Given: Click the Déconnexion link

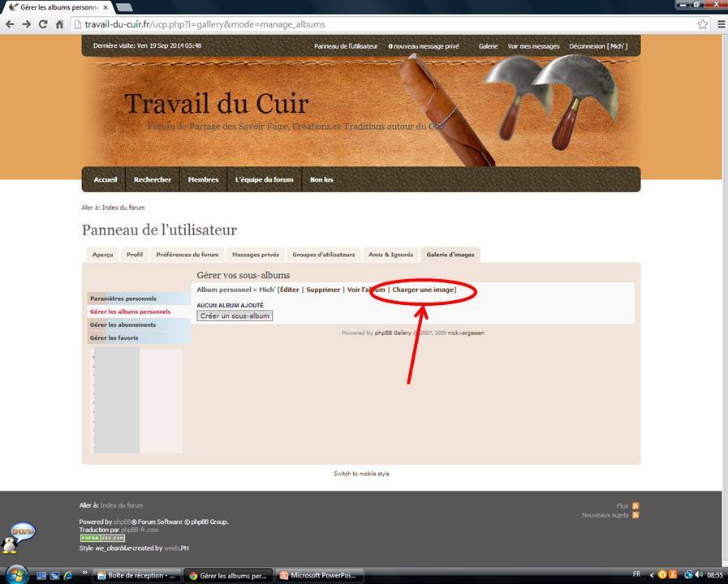Looking at the screenshot, I should (x=597, y=46).
